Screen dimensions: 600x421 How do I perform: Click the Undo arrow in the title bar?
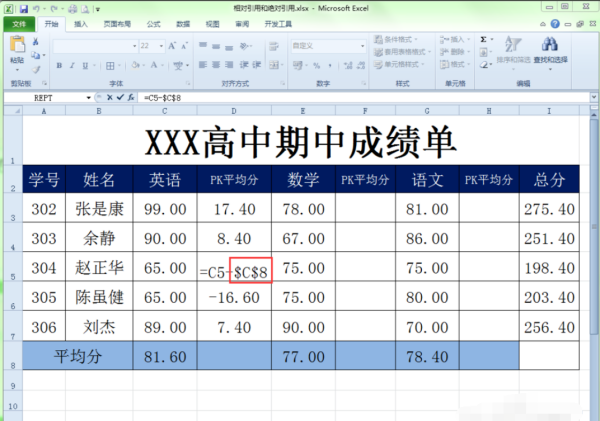pos(36,8)
